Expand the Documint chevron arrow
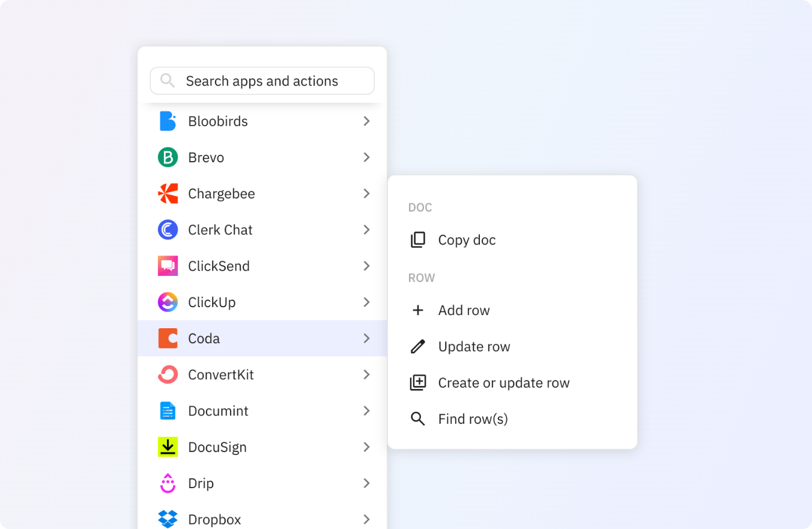Image resolution: width=812 pixels, height=529 pixels. click(366, 411)
